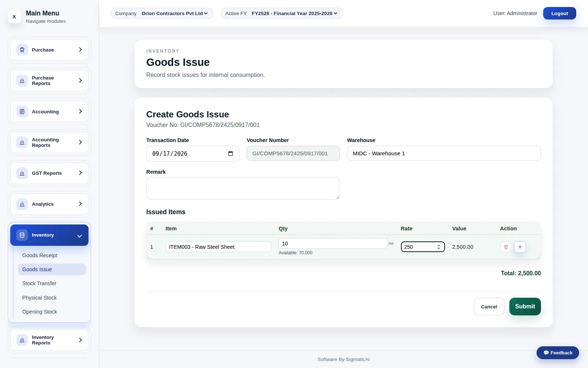
Task: Click the Inventory database icon
Action: pyautogui.click(x=22, y=235)
